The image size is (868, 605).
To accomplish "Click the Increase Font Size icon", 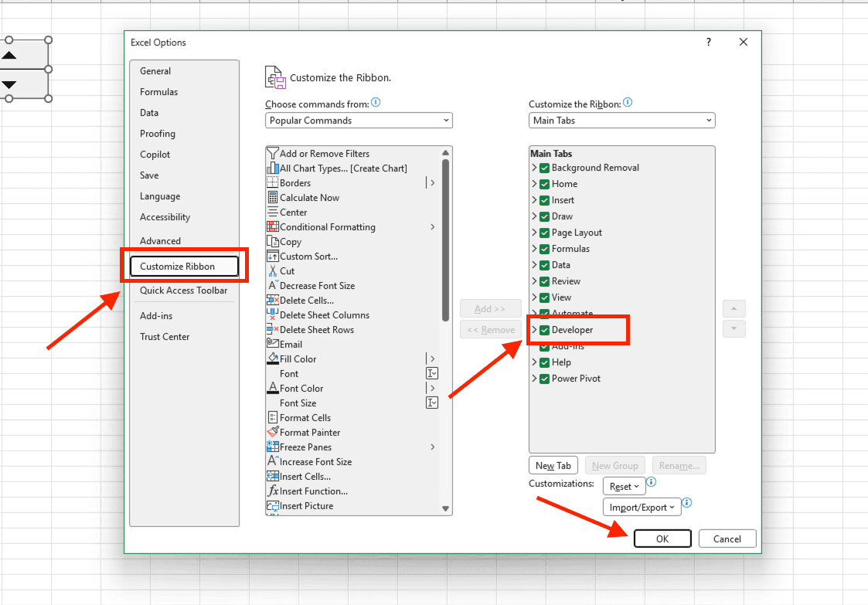I will [272, 461].
